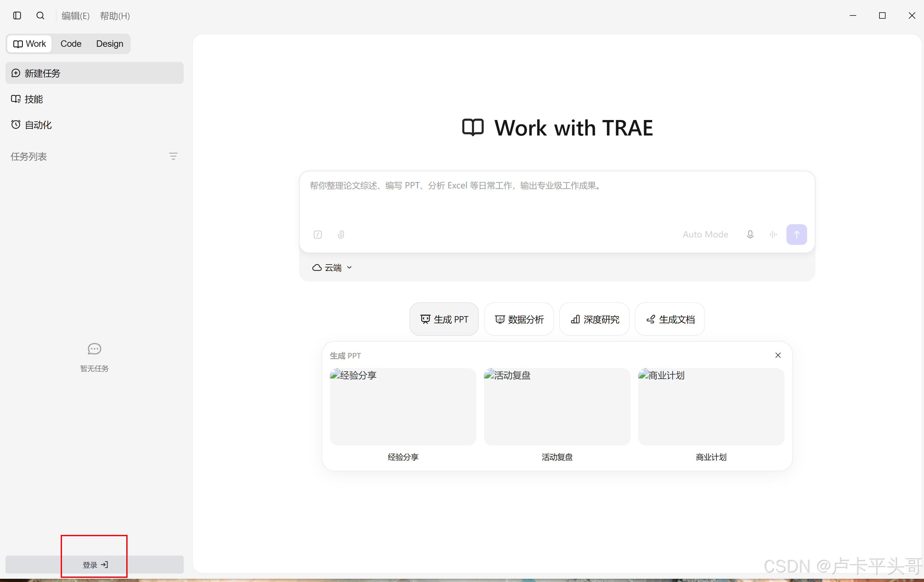Open the 编辑(E) menu

[x=76, y=16]
